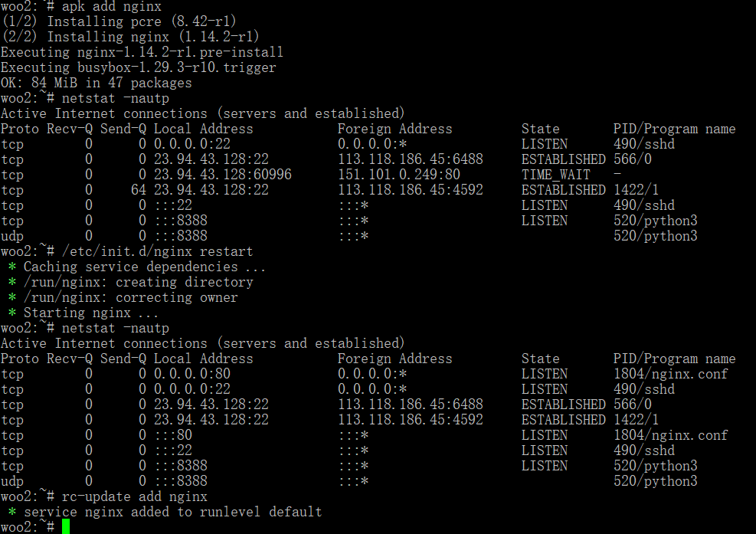Viewport: 756px width, 534px height.
Task: Click the '23.94.43.128:60996' local address
Action: [223, 175]
